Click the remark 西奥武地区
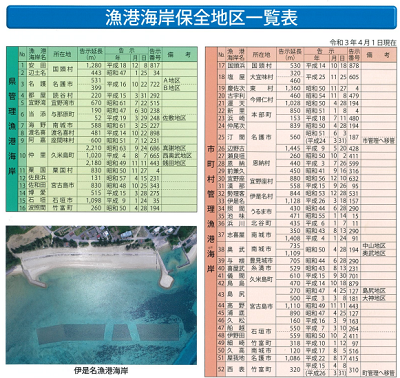400x378 pixels. (x=177, y=155)
